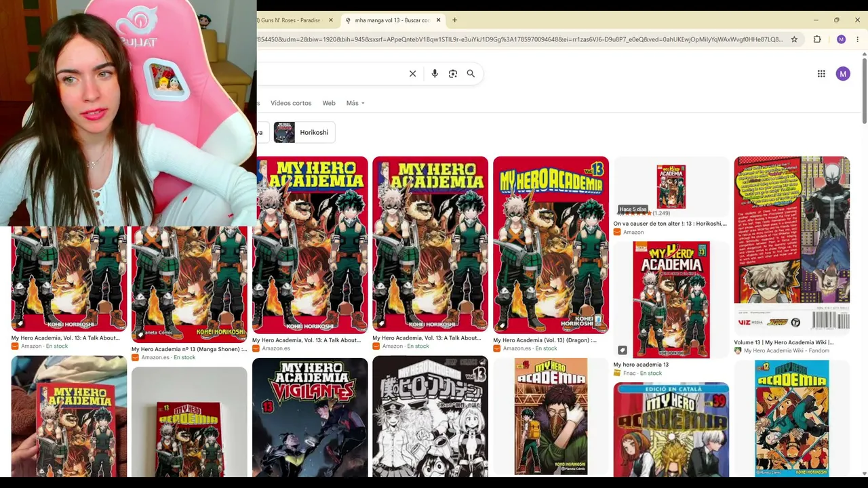Apply the Horikoshi suggestion chip
Screen dimensions: 868x488
tap(304, 132)
